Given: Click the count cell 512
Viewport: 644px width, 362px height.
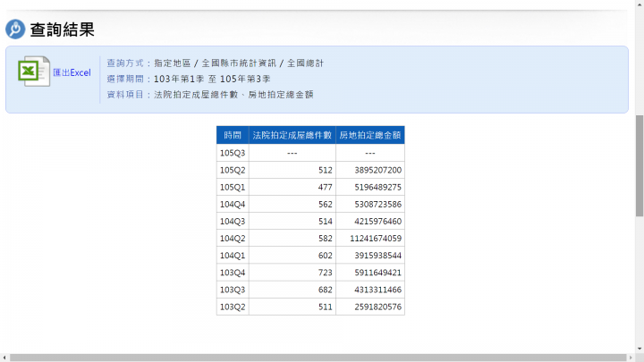Looking at the screenshot, I should point(292,170).
